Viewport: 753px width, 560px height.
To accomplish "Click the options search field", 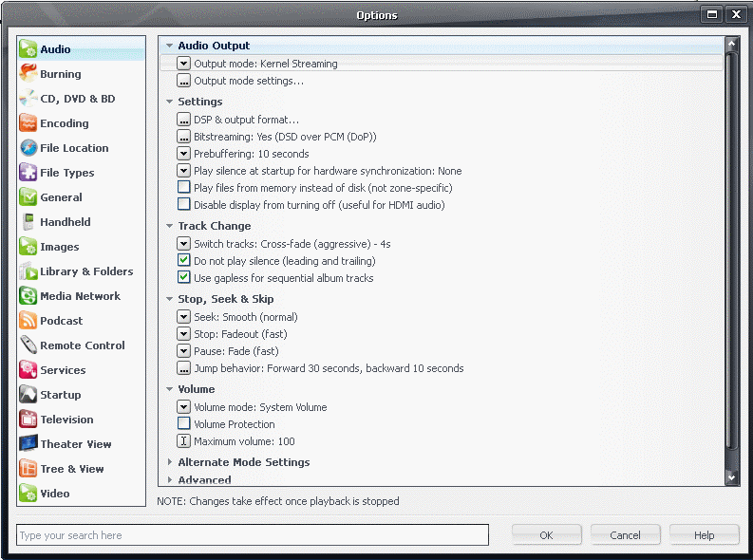I will coord(252,535).
